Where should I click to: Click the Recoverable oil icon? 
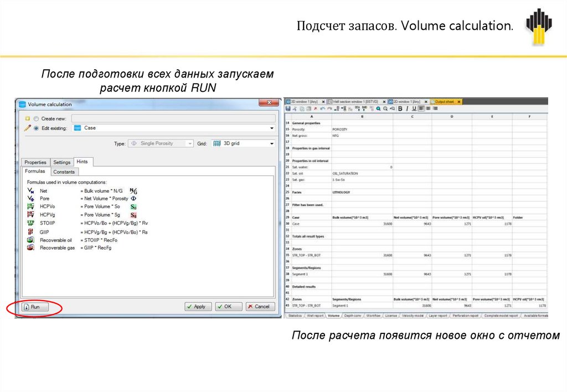[x=31, y=240]
